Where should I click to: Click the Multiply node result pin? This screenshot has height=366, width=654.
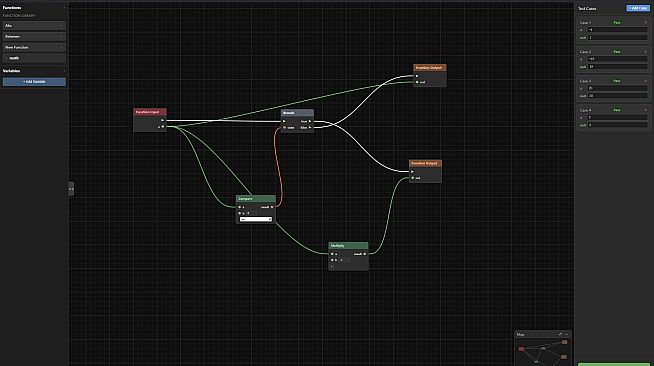[365, 254]
